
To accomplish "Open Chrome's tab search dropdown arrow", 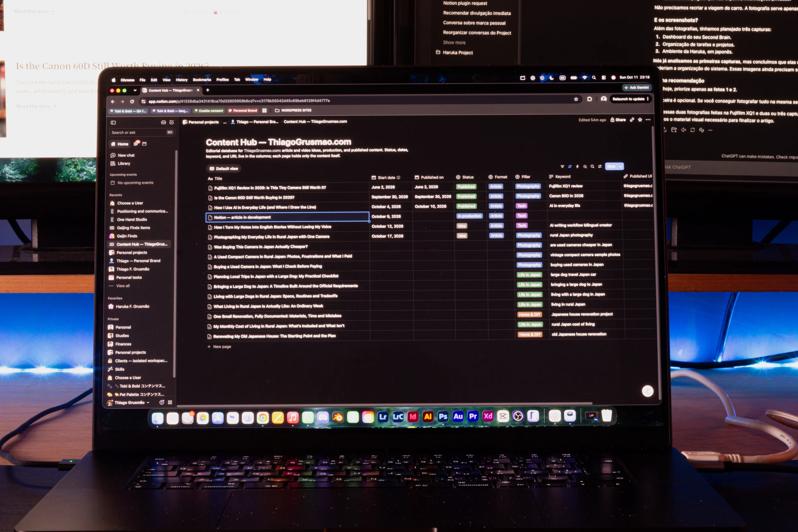I will click(x=135, y=91).
